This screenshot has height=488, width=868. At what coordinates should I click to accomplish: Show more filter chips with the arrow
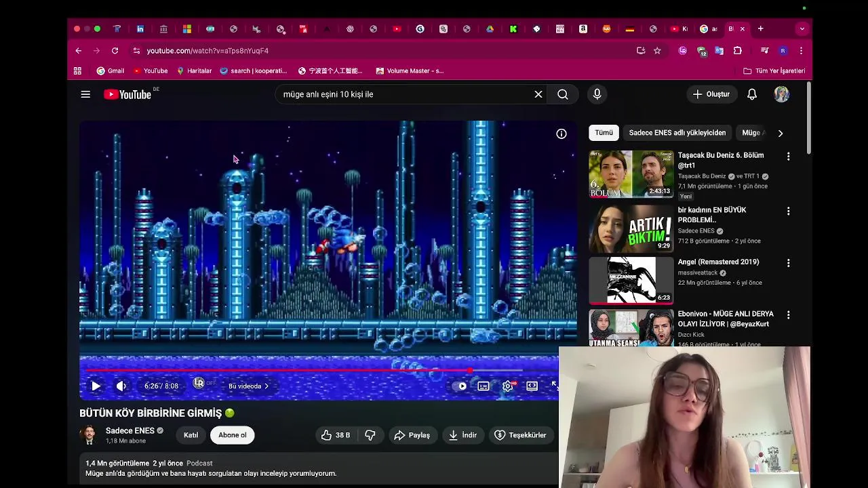click(780, 133)
